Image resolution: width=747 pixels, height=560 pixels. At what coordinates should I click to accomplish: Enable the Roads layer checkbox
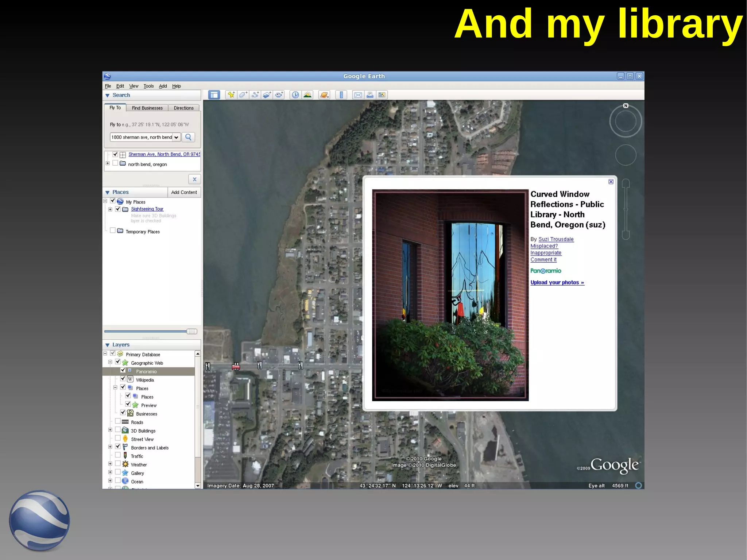(118, 421)
